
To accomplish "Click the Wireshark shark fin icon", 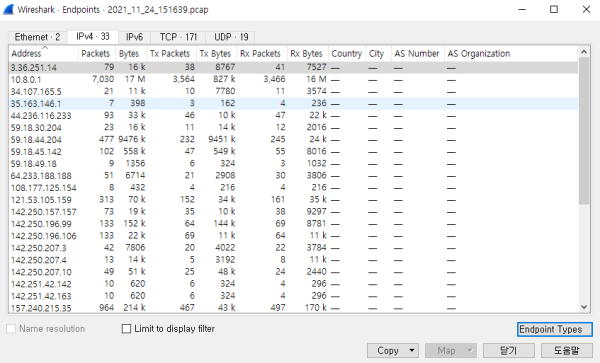I will [x=8, y=10].
